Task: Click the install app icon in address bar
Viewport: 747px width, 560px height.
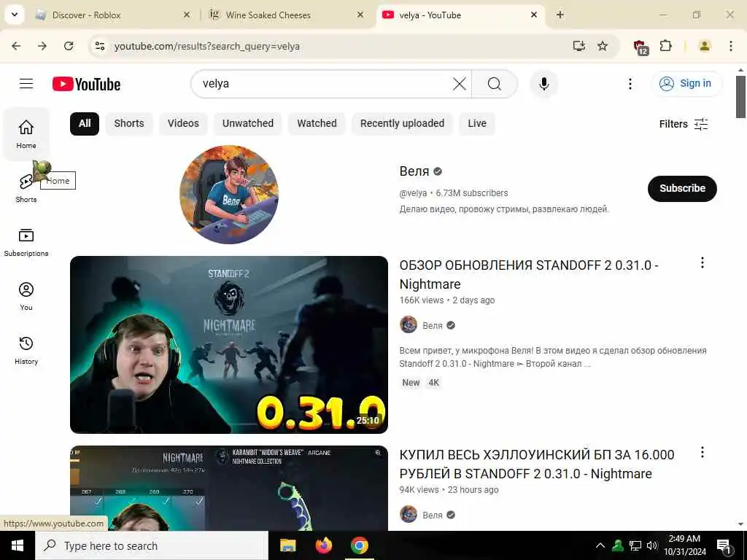Action: [x=578, y=46]
